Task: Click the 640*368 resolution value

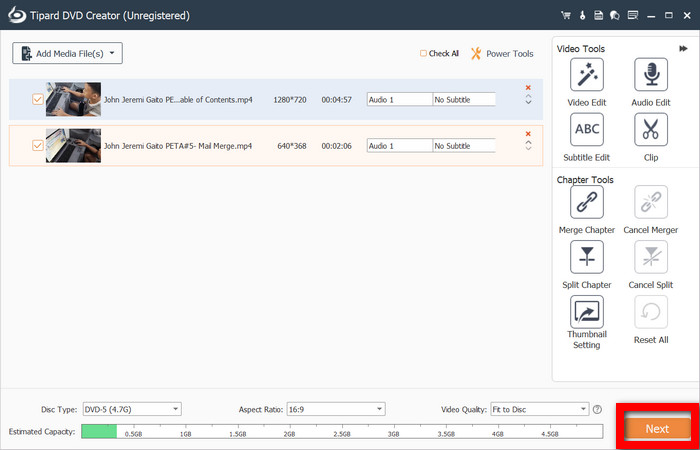Action: coord(292,146)
